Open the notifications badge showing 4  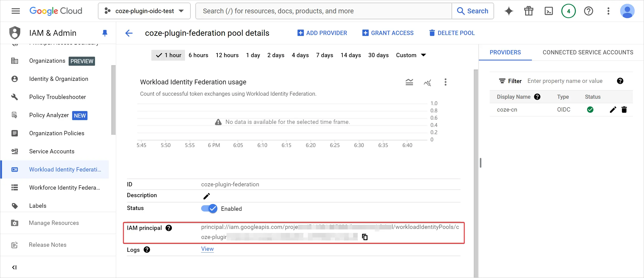click(x=568, y=11)
